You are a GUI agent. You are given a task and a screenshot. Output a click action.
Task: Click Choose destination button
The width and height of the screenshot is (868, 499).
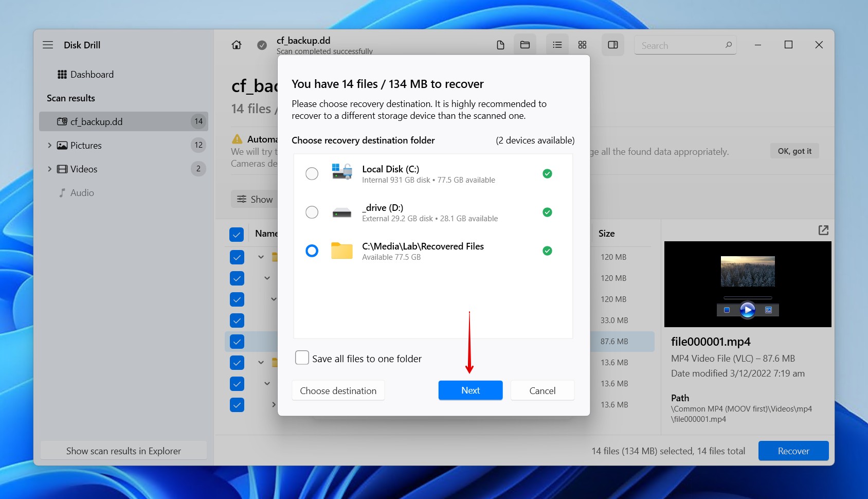(338, 390)
